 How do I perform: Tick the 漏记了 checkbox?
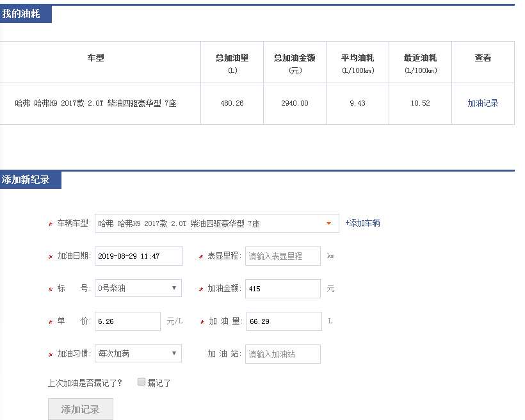(x=142, y=382)
